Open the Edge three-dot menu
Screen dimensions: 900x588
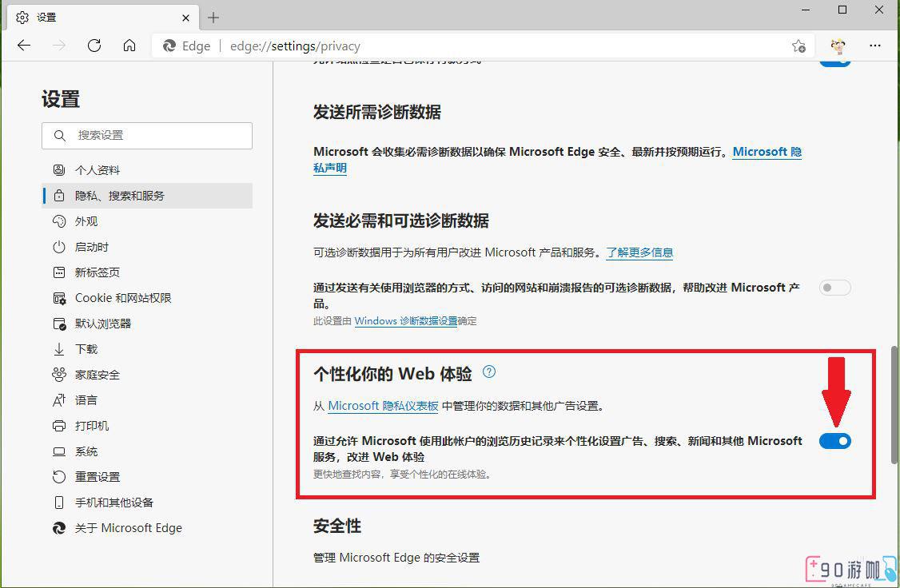(874, 46)
